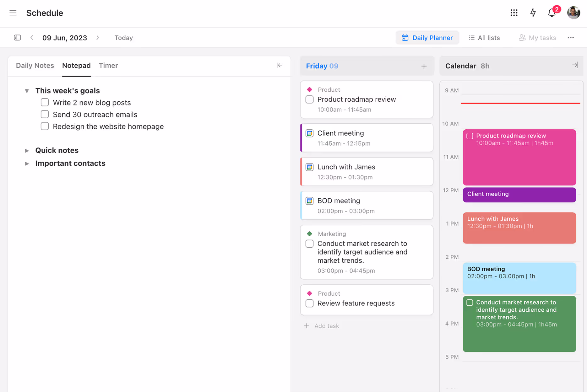Viewport: 587px width, 392px height.
Task: Toggle the sidebar panel icon
Action: (x=17, y=38)
